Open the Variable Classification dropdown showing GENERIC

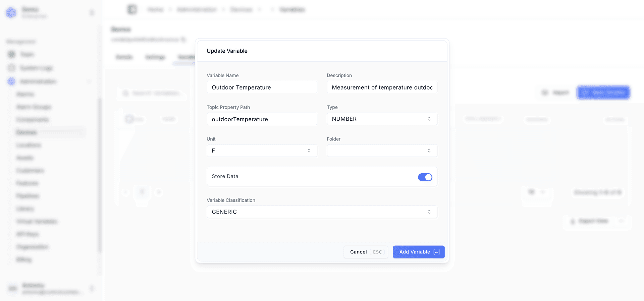coord(322,212)
